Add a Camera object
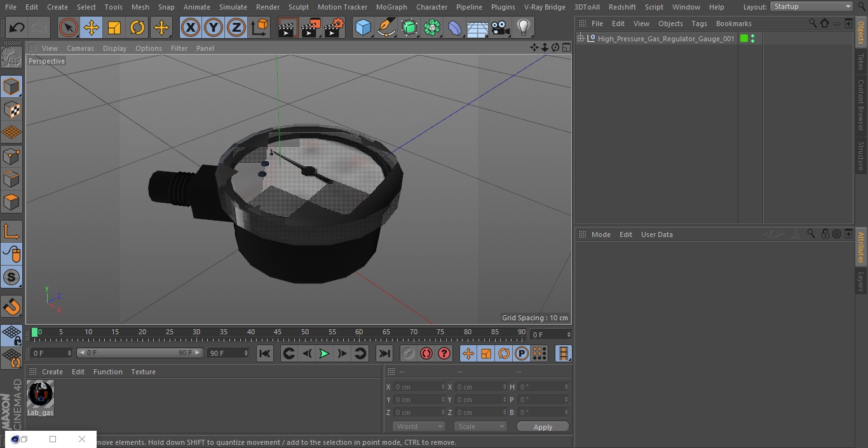 pos(501,27)
